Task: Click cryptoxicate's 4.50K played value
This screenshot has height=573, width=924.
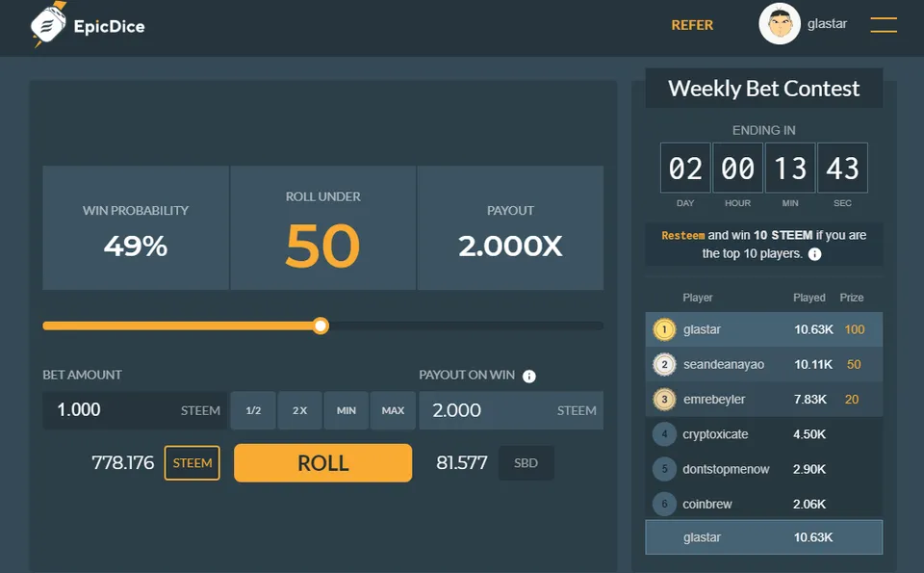Action: click(809, 434)
